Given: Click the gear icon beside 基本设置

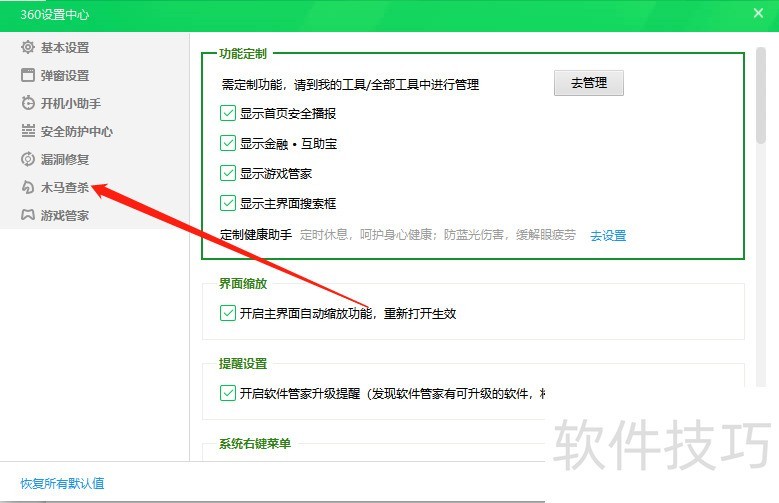Looking at the screenshot, I should 28,47.
